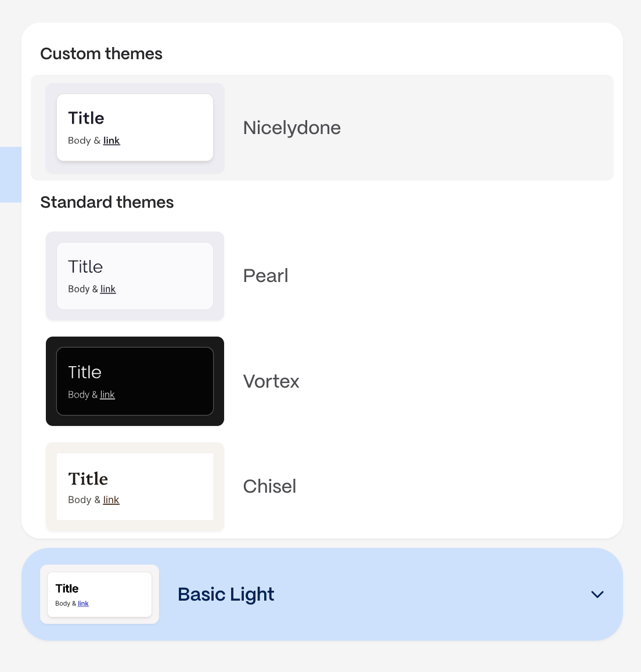Viewport: 641px width, 672px height.
Task: Select the Vortex dark theme preview
Action: (x=135, y=381)
